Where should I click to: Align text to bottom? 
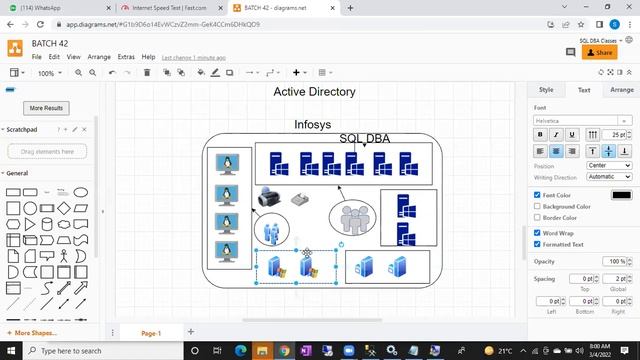(x=624, y=151)
